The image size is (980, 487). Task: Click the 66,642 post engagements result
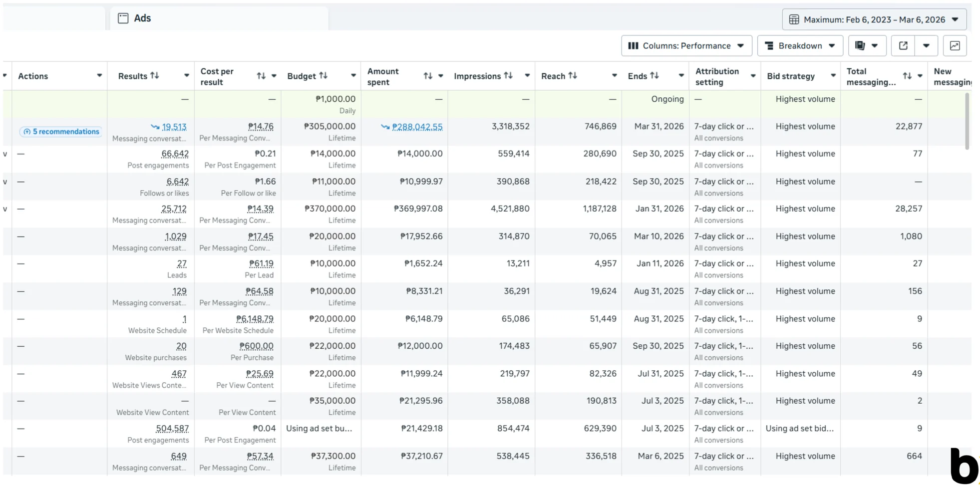coord(175,154)
